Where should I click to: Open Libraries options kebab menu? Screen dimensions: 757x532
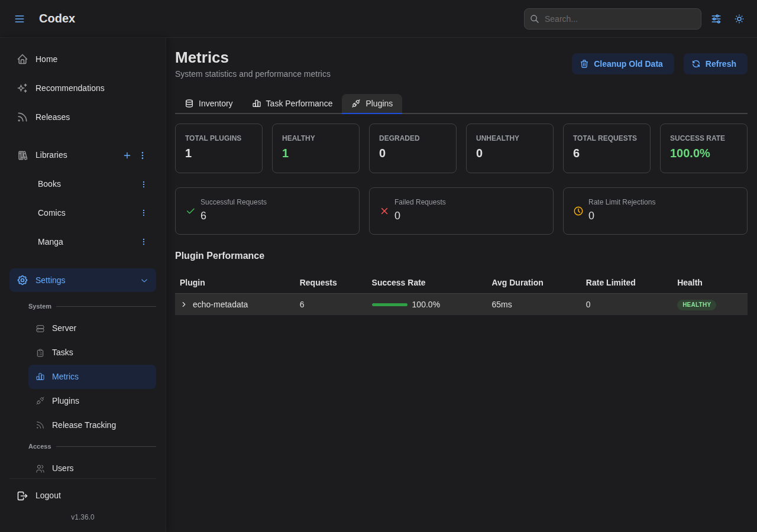143,155
